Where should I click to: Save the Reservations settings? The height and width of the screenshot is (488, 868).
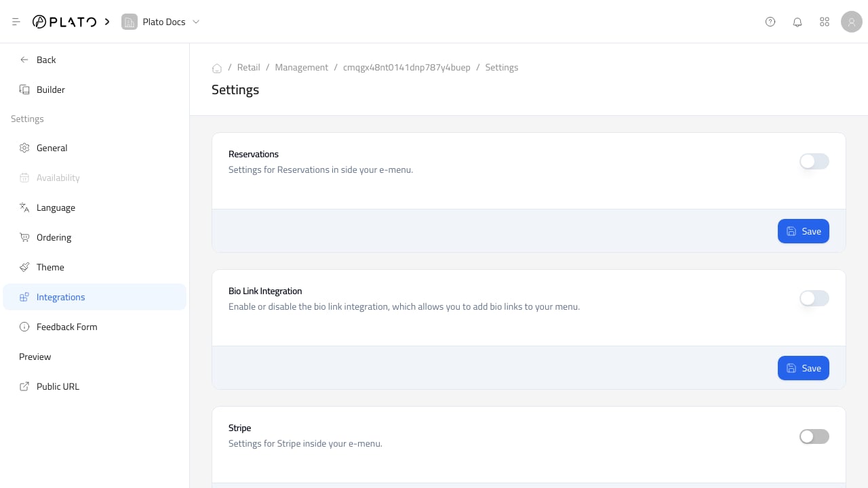click(x=804, y=231)
